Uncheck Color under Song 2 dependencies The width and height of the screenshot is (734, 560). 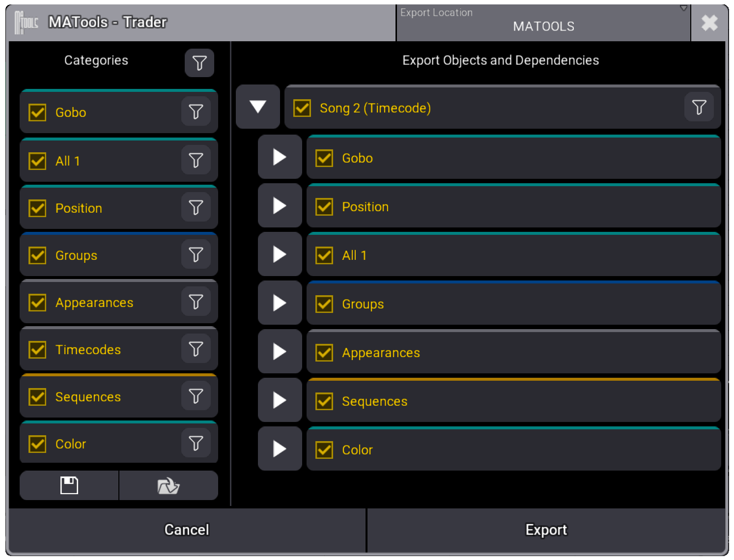[324, 450]
